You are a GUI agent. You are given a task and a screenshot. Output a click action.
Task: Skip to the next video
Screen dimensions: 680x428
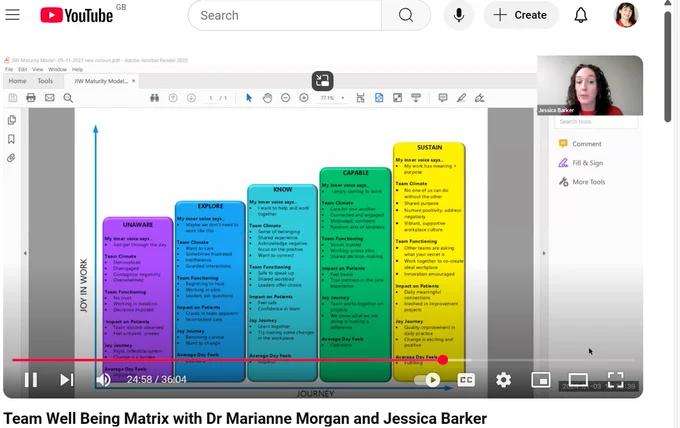tap(66, 380)
